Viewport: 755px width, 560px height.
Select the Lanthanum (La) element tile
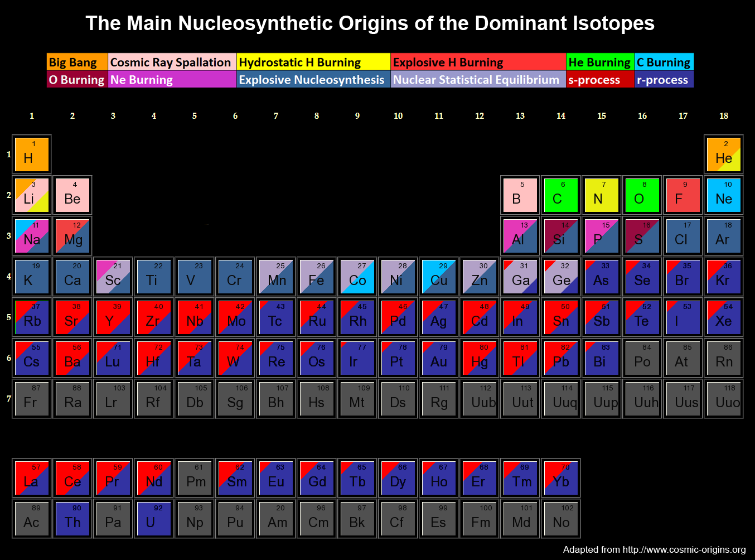click(x=32, y=478)
